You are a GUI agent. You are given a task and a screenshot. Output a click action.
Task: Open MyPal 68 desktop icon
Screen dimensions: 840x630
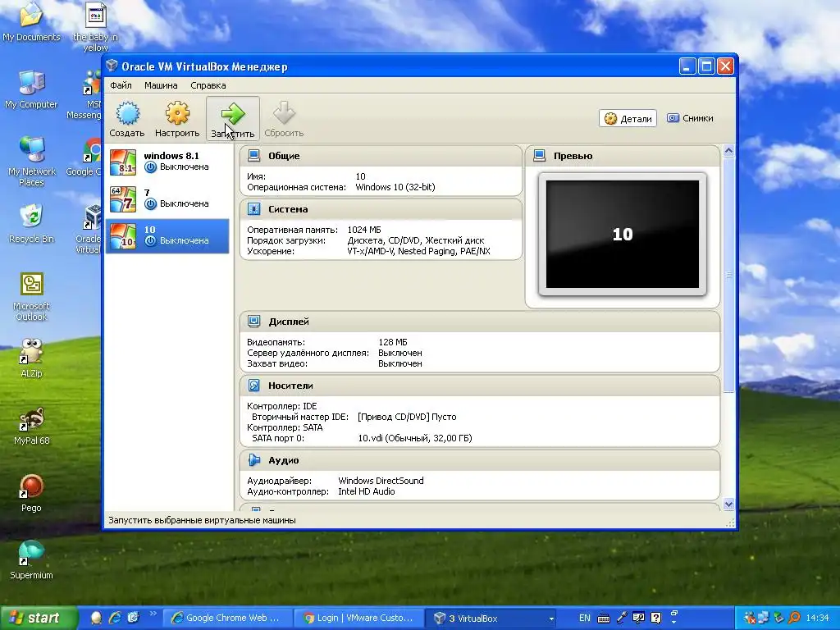[x=31, y=426]
